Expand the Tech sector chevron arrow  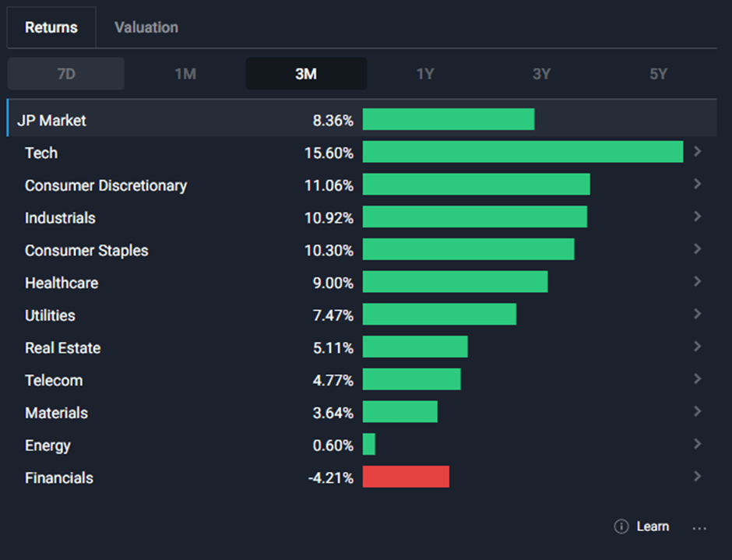tap(698, 152)
